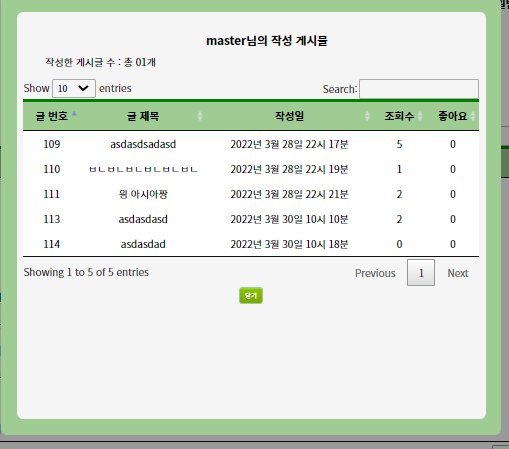Sort by 좋아요 column header
The height and width of the screenshot is (449, 509).
pos(452,116)
